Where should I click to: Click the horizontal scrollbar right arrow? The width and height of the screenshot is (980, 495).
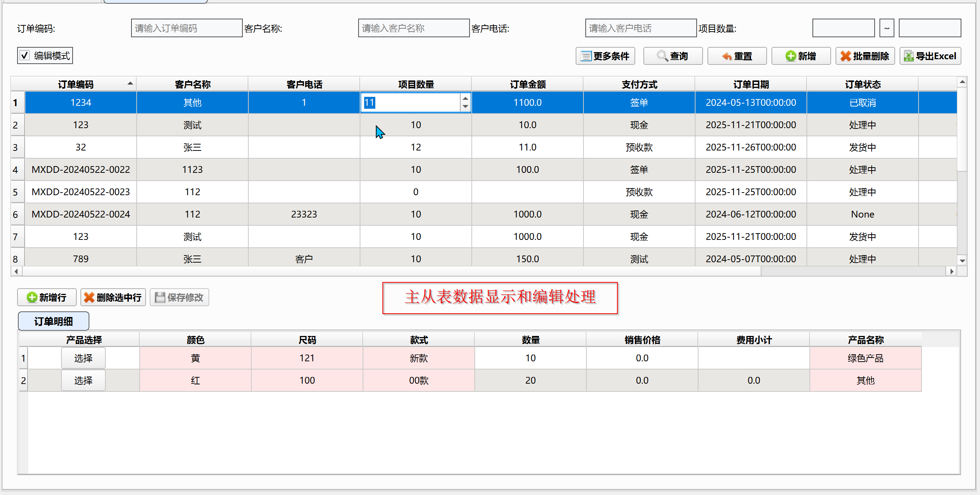tap(951, 271)
